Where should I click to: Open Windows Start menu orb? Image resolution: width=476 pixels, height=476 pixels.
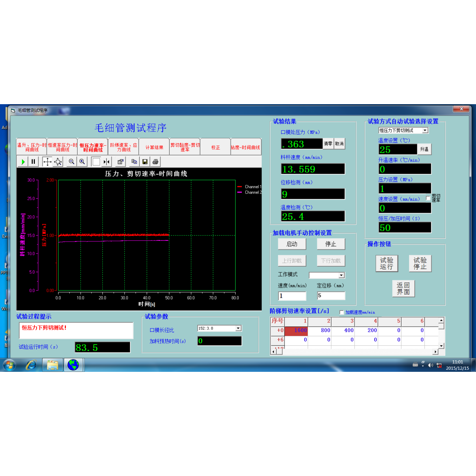9,365
